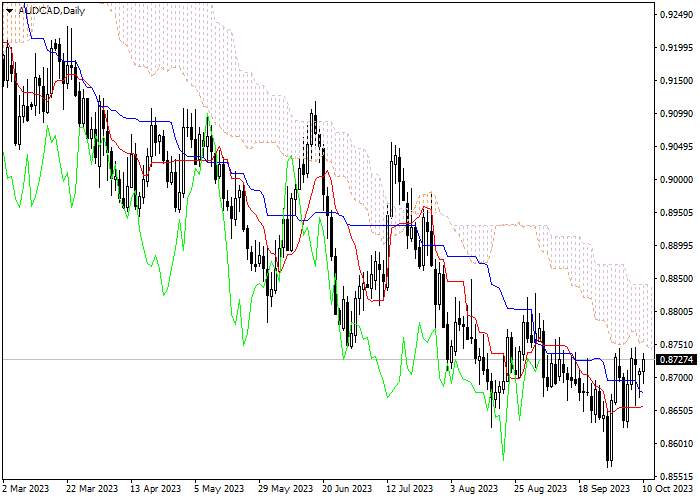700x500 pixels.
Task: Click the 29 May 2023 date label
Action: point(286,488)
